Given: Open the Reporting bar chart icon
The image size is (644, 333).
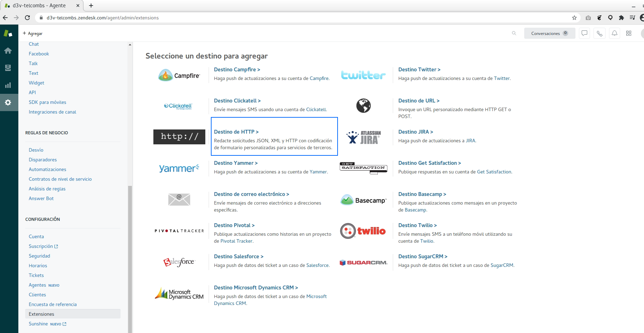Looking at the screenshot, I should tap(8, 85).
